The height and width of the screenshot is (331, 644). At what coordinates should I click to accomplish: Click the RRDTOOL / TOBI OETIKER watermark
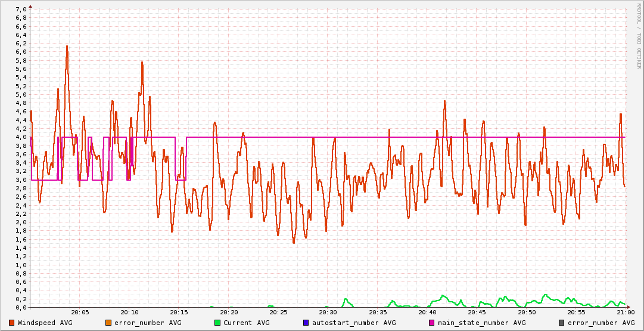(639, 36)
